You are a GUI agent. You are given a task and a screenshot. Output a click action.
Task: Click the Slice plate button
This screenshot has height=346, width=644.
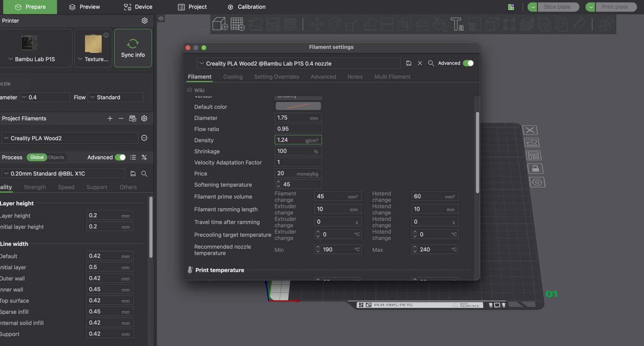tap(558, 7)
